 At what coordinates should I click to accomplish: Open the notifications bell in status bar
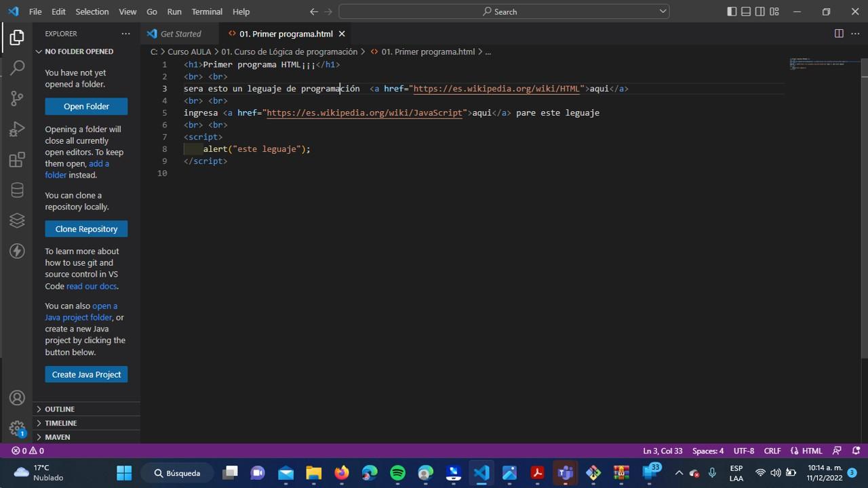click(x=856, y=451)
